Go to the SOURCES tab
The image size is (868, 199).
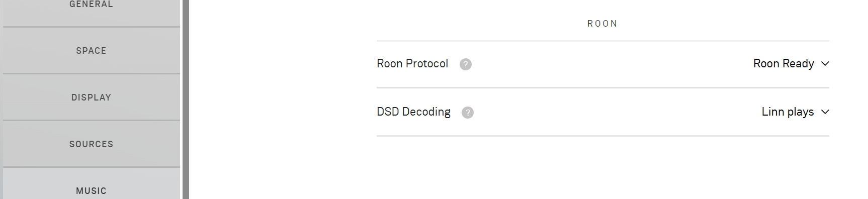coord(91,144)
